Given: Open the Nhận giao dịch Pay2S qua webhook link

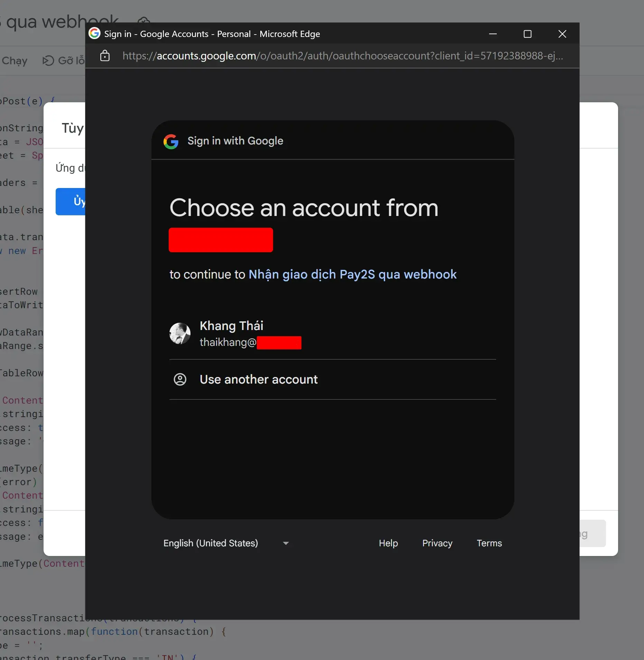Looking at the screenshot, I should click(353, 274).
